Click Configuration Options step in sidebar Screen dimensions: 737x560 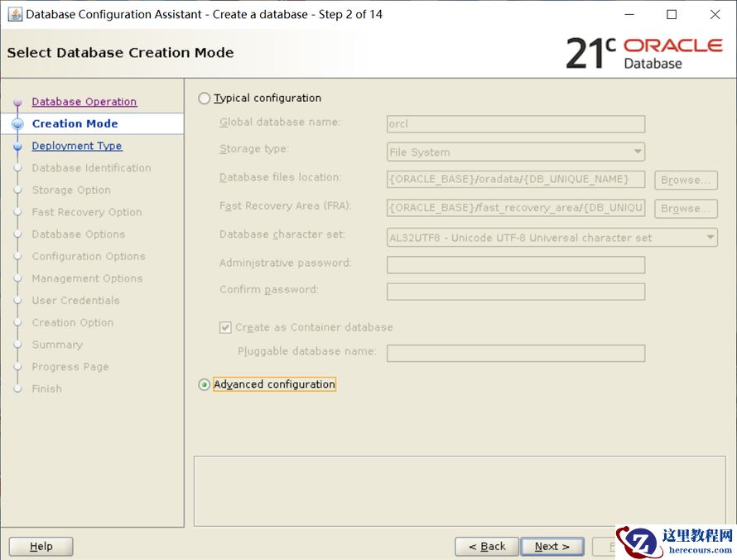point(89,256)
